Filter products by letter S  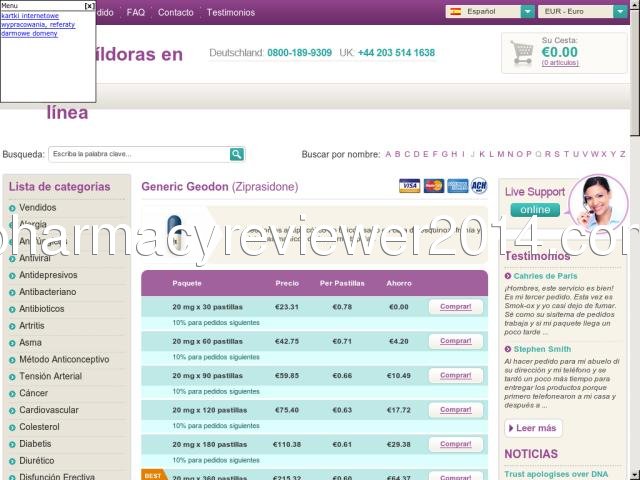click(557, 154)
